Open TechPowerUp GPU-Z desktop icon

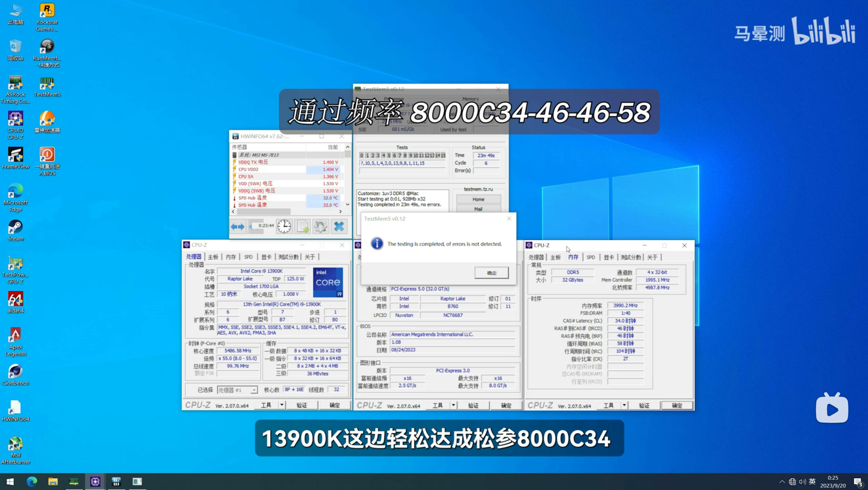[15, 270]
